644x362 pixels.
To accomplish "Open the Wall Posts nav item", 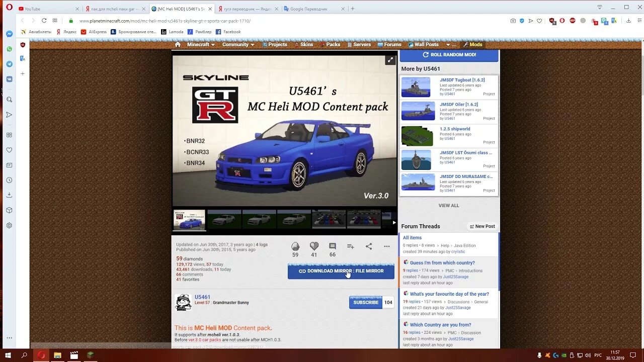I will (423, 44).
